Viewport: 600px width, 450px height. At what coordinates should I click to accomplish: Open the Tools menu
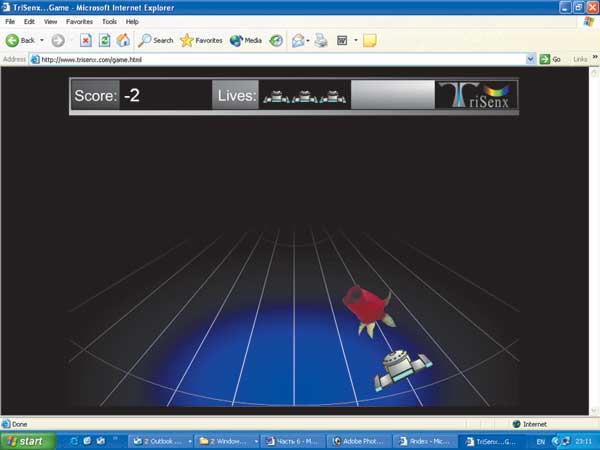(109, 21)
